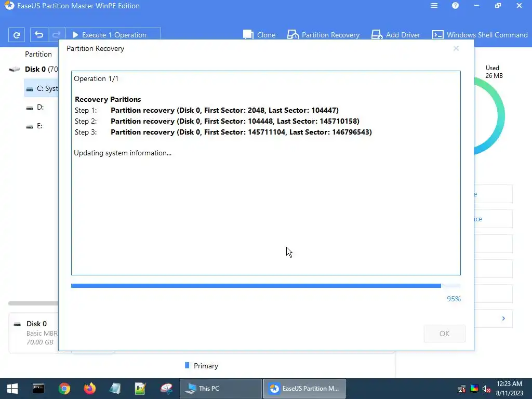Click the Step 1 partition recovery text
This screenshot has height=399, width=532.
pyautogui.click(x=224, y=110)
